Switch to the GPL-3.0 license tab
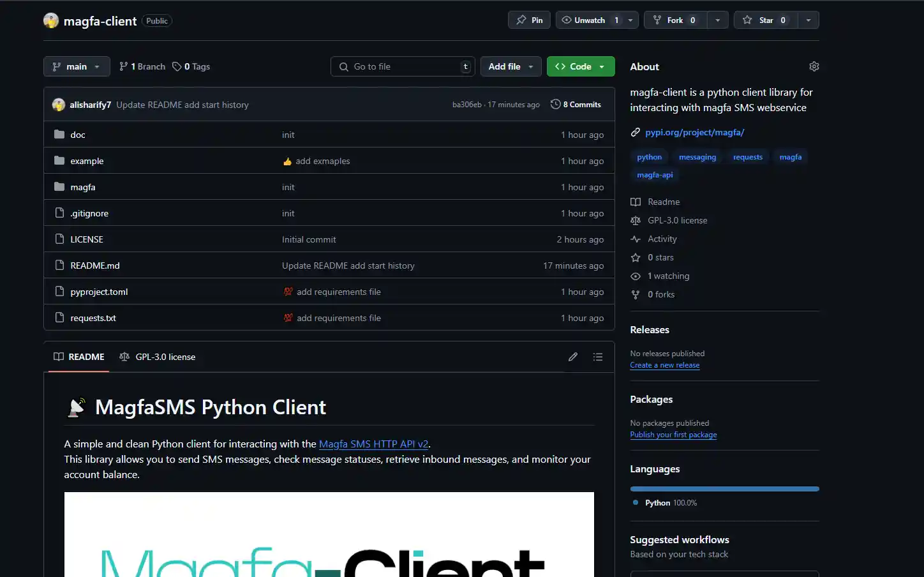 pos(158,357)
